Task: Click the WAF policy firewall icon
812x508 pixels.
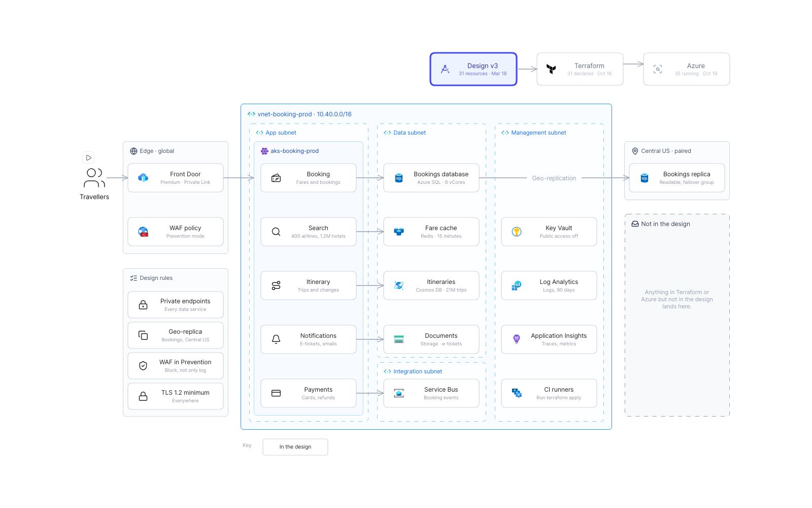Action: pos(143,232)
